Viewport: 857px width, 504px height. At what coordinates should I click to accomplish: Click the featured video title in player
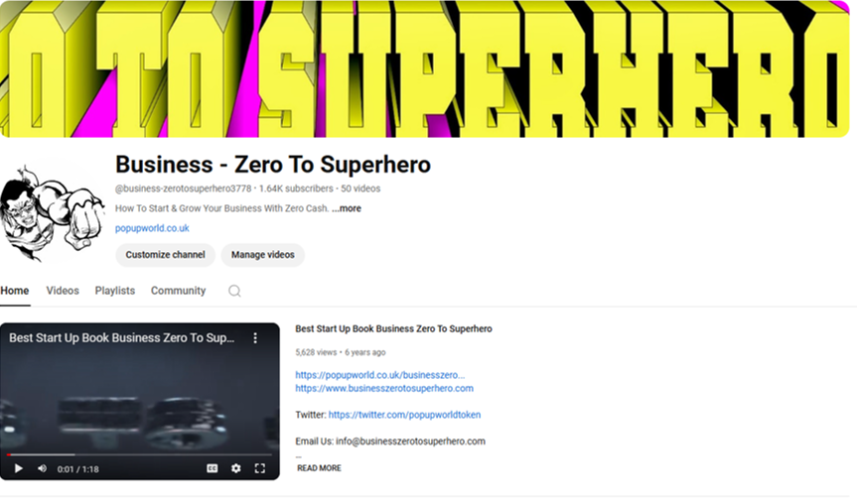point(121,338)
